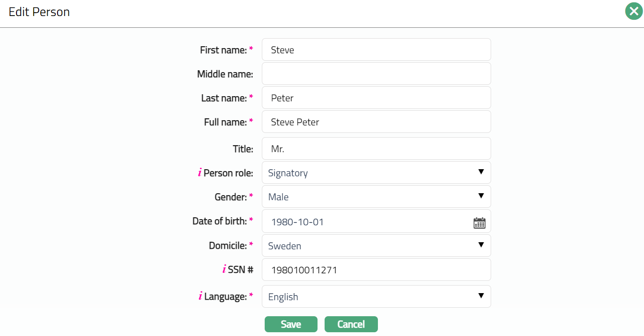Click the info icon next to SSN #
The width and height of the screenshot is (644, 336).
(224, 270)
